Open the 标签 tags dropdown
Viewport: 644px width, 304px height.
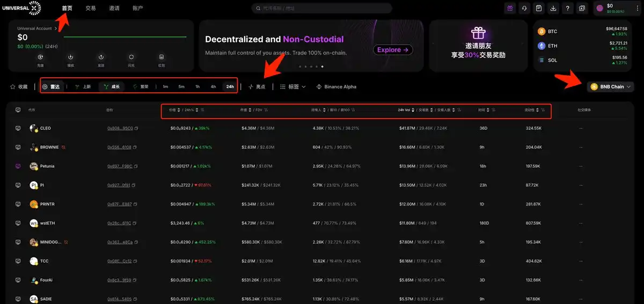coord(293,86)
